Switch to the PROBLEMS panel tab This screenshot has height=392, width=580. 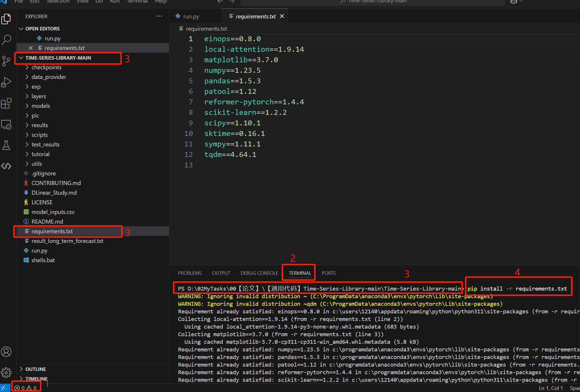(x=190, y=273)
